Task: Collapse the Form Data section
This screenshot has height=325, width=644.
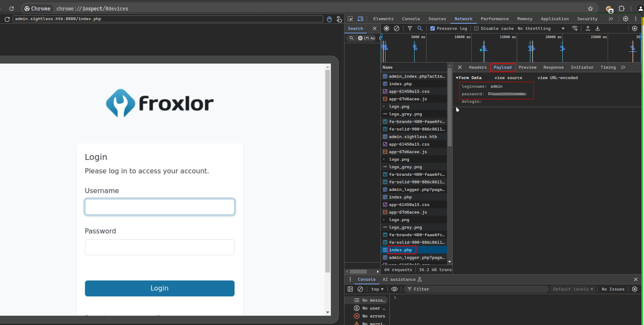Action: 457,78
